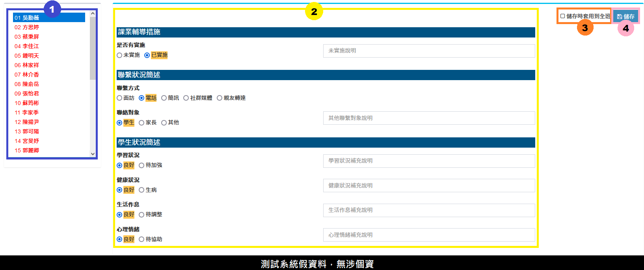644x270 pixels.
Task: Set 心理情緒 to 待協助
Action: [x=141, y=240]
